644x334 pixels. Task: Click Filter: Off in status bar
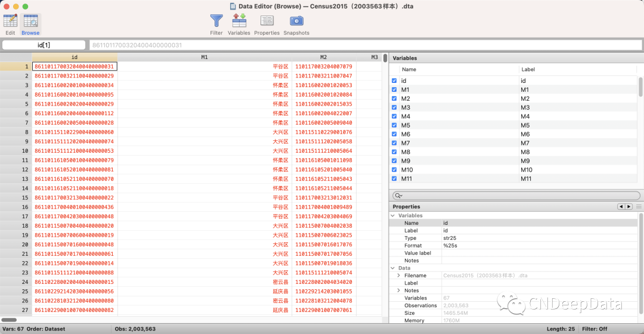pyautogui.click(x=595, y=329)
